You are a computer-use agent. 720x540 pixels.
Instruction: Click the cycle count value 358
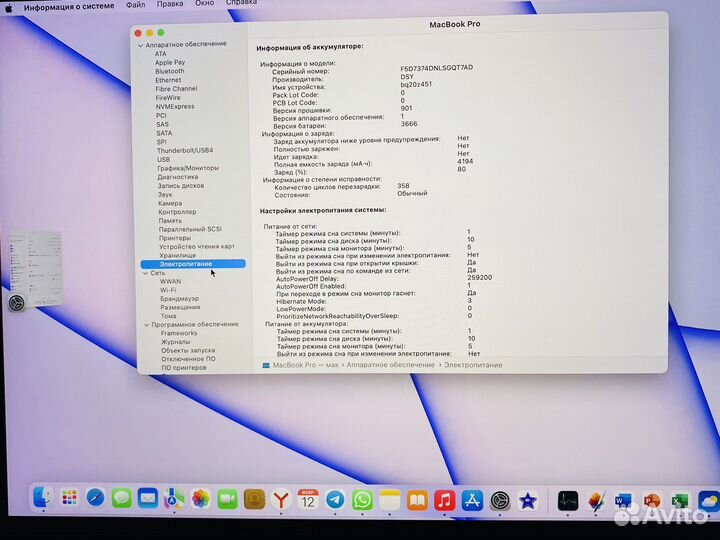click(x=403, y=186)
